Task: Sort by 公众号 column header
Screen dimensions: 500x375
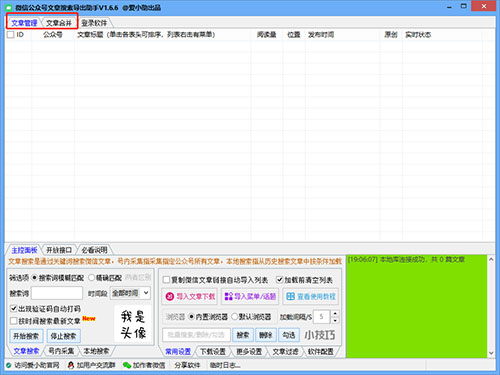Action: (53, 35)
